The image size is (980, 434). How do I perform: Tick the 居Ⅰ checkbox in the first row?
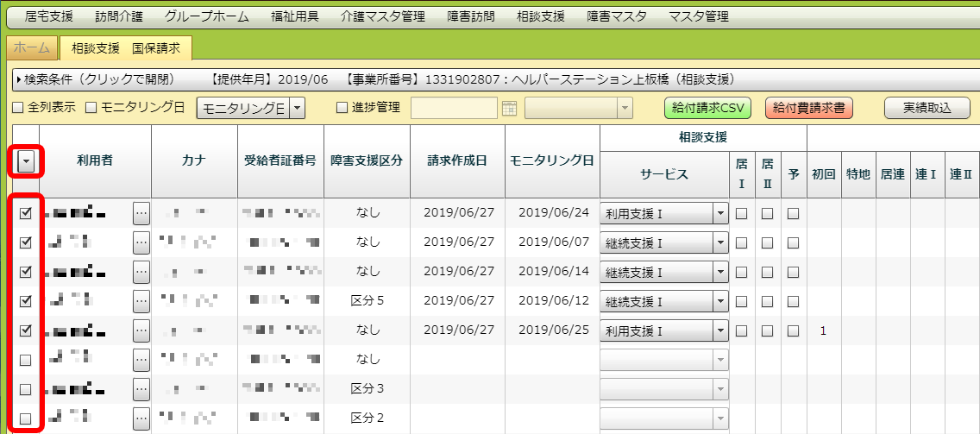click(x=741, y=213)
